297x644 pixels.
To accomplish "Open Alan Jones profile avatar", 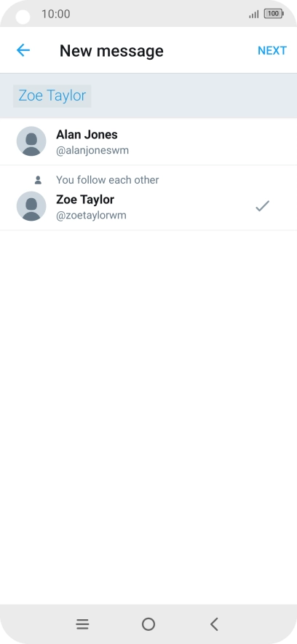I will coord(31,141).
